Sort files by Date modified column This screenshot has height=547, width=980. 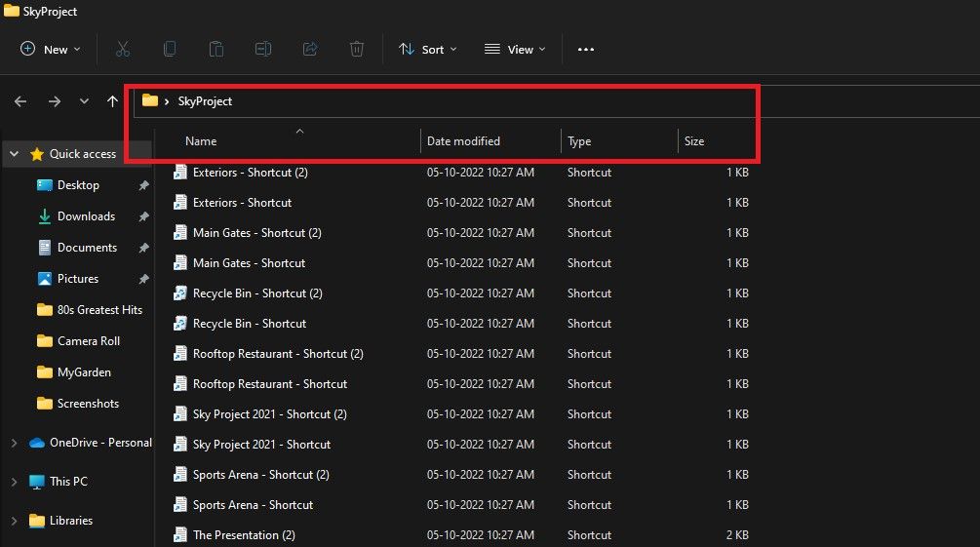(x=464, y=141)
